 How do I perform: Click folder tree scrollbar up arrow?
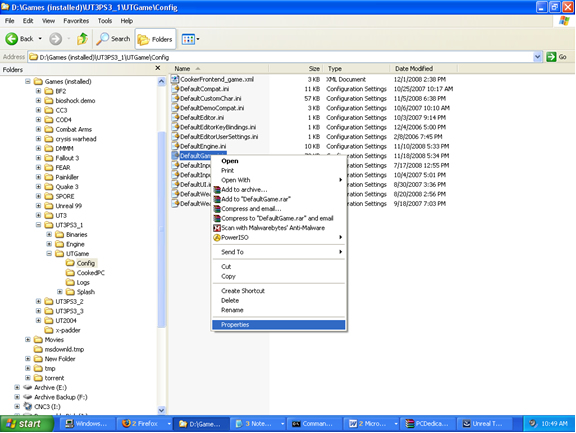[162, 82]
